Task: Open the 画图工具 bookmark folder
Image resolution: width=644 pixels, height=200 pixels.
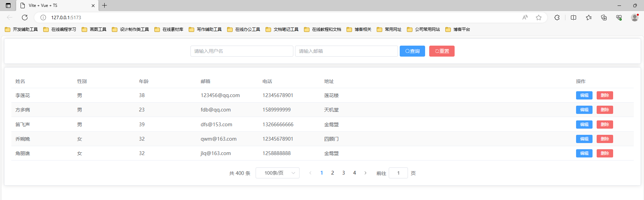Action: (94, 30)
